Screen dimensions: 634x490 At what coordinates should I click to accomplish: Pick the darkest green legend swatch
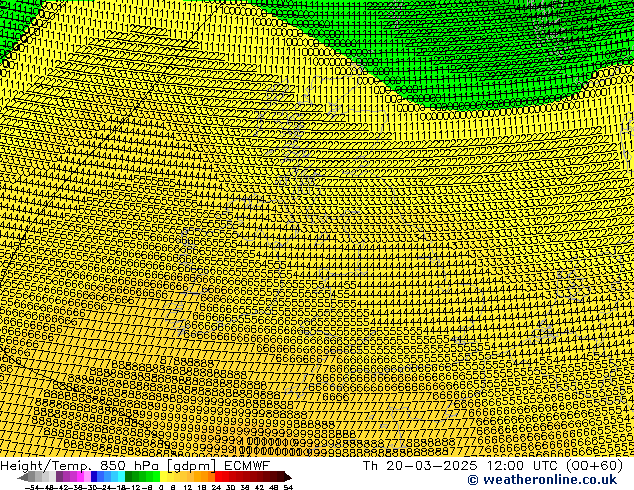(x=129, y=476)
